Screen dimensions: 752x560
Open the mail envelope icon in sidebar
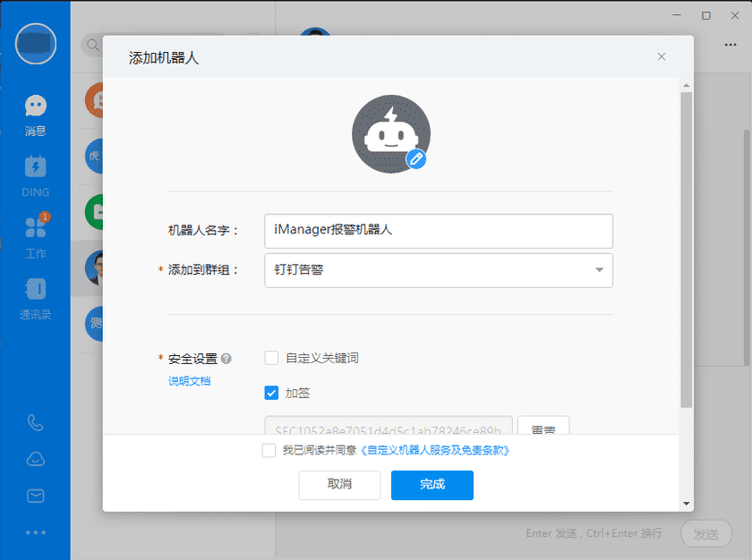pos(35,496)
